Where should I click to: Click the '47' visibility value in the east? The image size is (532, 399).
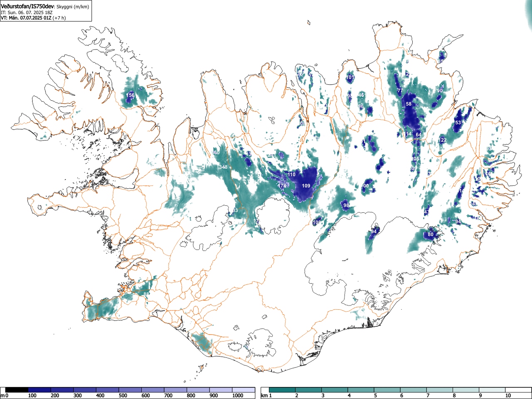(427, 212)
